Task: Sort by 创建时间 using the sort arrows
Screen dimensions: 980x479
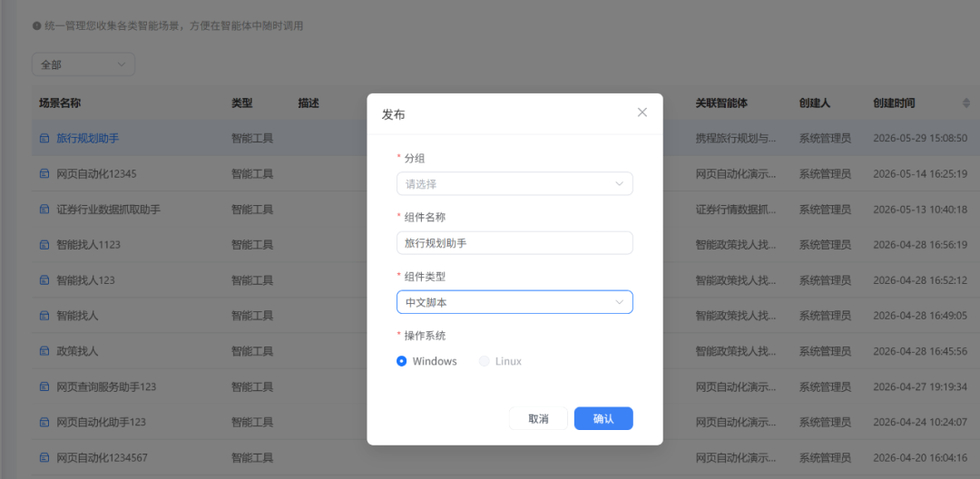Action: pyautogui.click(x=966, y=103)
